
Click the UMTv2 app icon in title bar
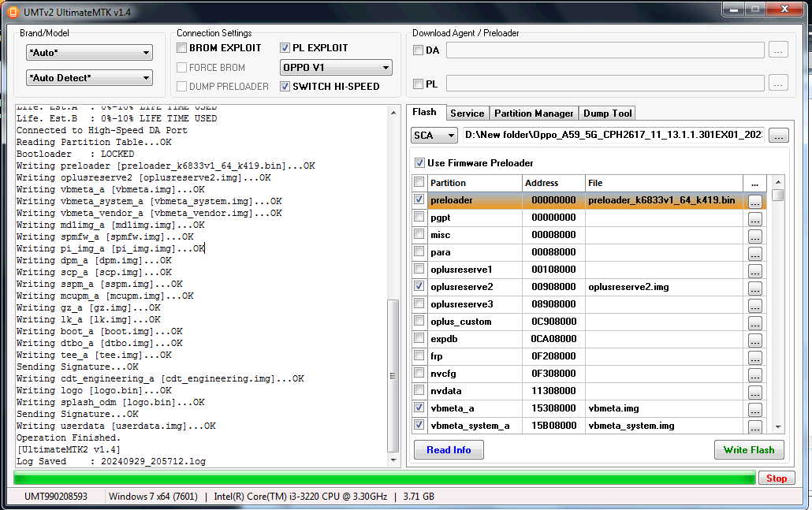pyautogui.click(x=13, y=12)
